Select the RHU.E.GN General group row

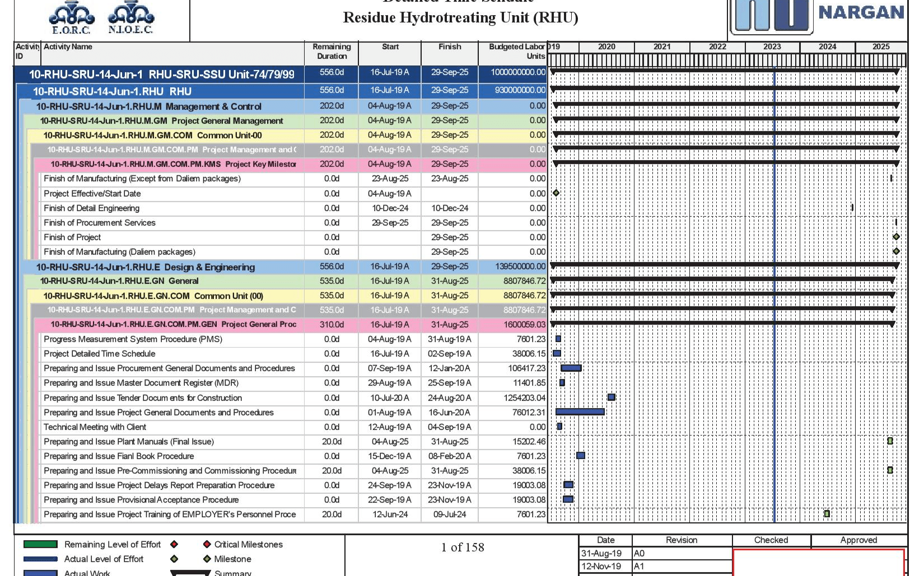(286, 281)
